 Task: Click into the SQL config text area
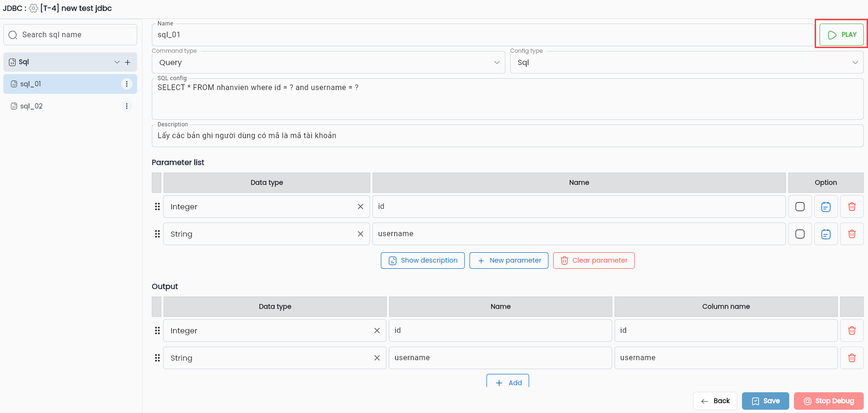pos(508,99)
